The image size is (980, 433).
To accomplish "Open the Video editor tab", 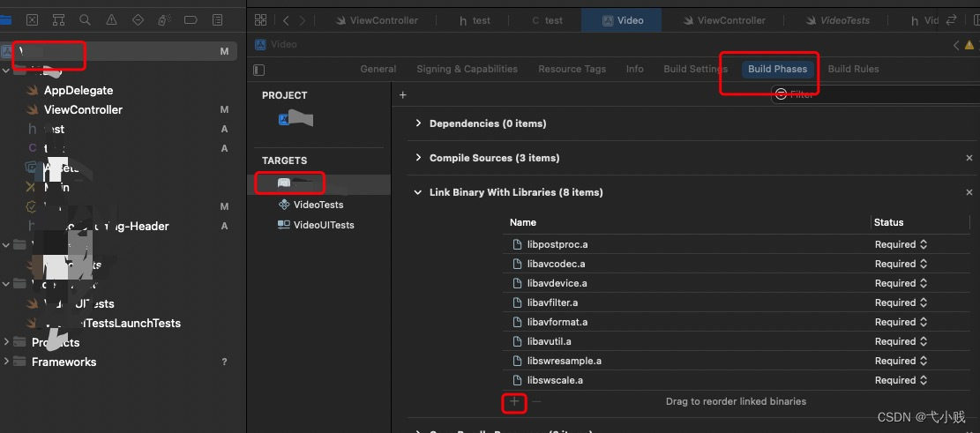I will pyautogui.click(x=622, y=20).
